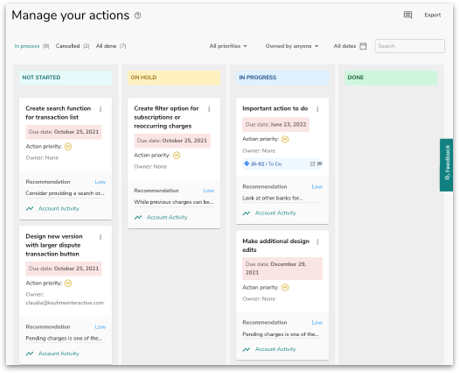Click Low label on Important action to do card

[317, 187]
